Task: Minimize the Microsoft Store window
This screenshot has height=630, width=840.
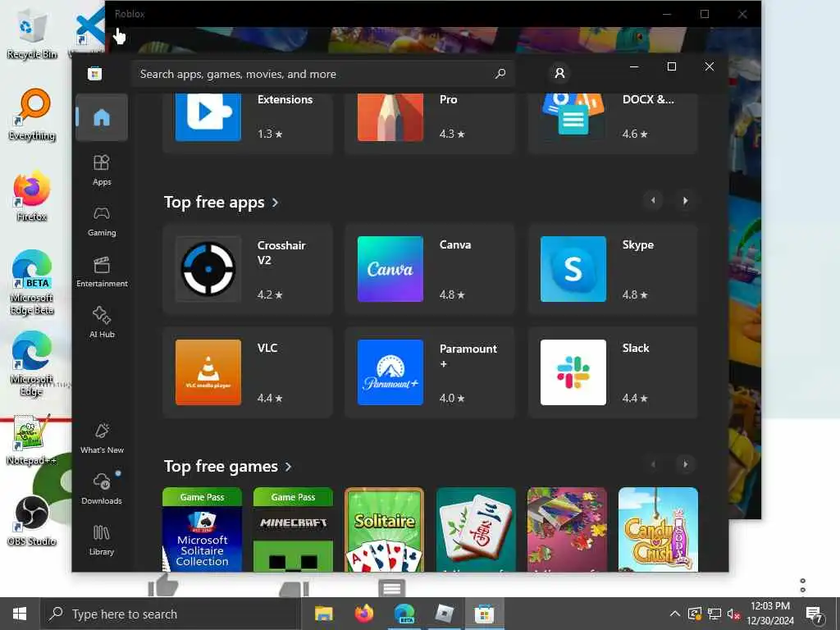Action: pyautogui.click(x=634, y=66)
